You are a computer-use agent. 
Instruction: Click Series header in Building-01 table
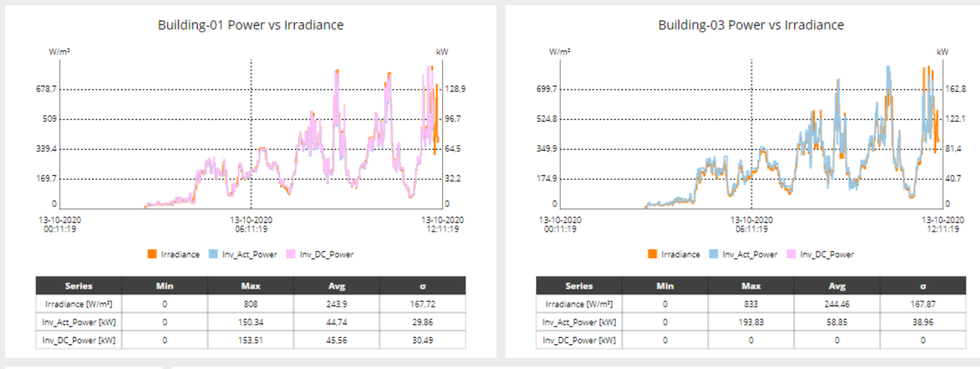tap(78, 286)
